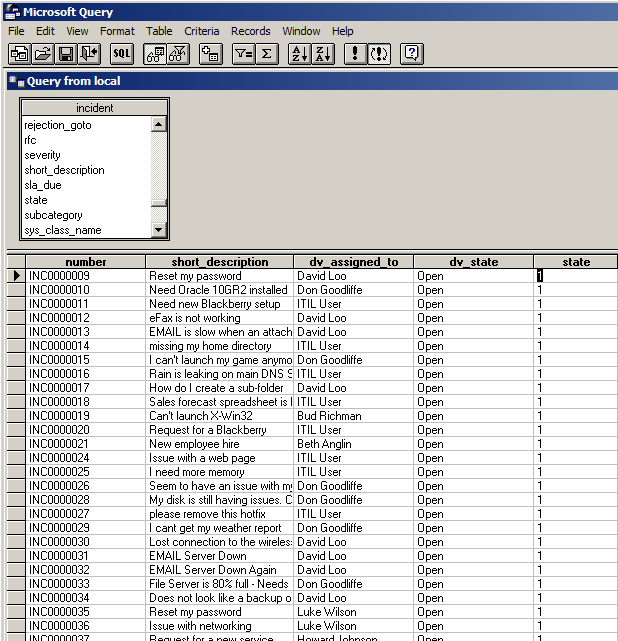The height and width of the screenshot is (641, 618).
Task: Save the query with the floppy disk icon
Action: point(66,54)
